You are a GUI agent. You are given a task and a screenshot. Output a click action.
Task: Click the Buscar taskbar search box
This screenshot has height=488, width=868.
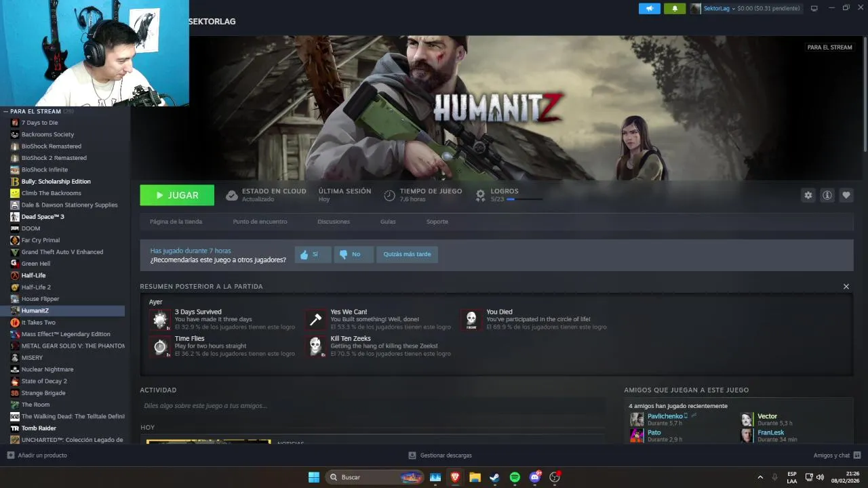point(376,477)
